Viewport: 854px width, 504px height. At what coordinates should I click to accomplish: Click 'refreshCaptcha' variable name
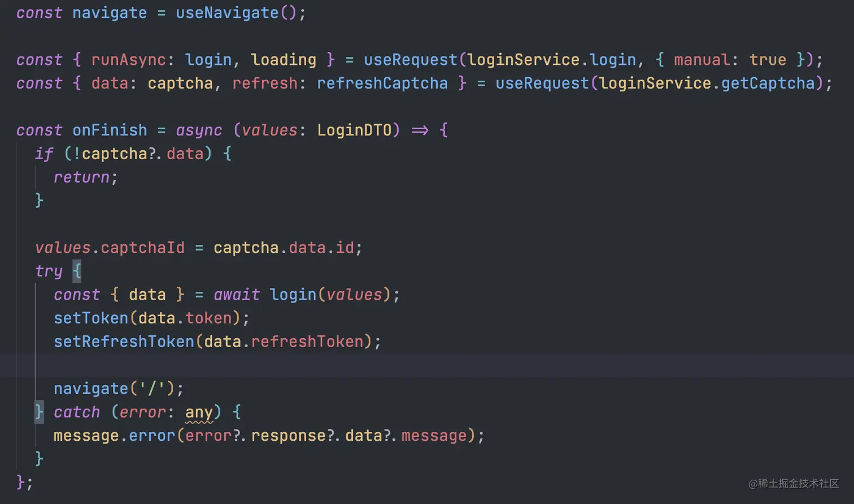tap(382, 84)
